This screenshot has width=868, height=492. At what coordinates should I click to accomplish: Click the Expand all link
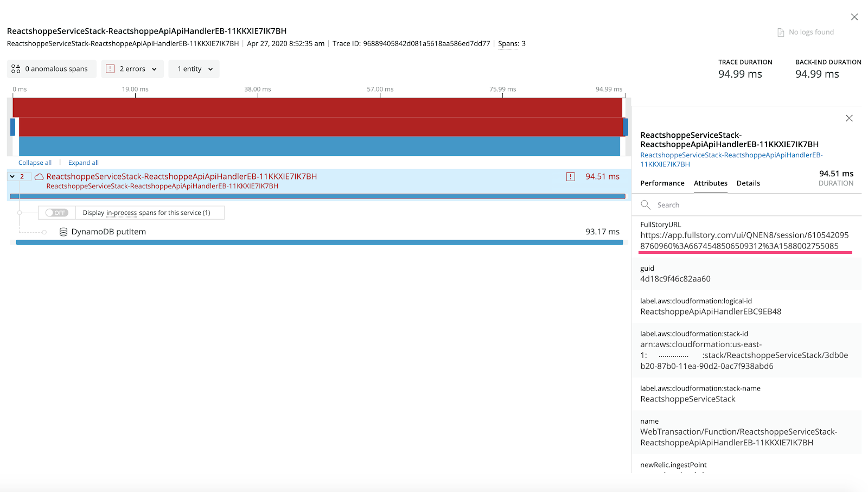coord(84,163)
